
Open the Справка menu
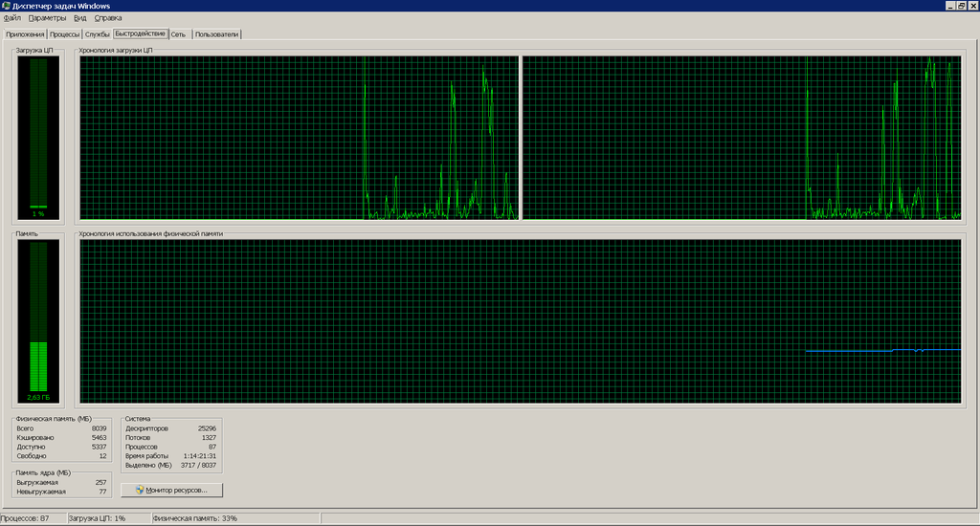pyautogui.click(x=108, y=18)
